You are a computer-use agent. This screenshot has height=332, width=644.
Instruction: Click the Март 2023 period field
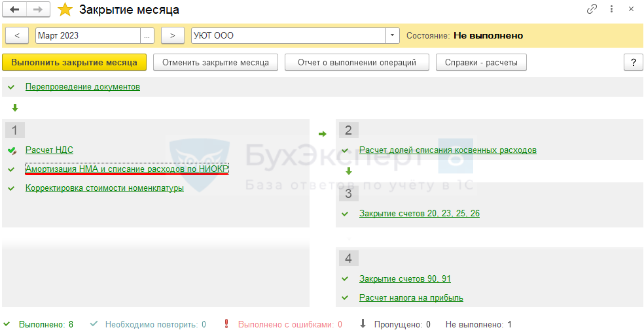pyautogui.click(x=88, y=35)
